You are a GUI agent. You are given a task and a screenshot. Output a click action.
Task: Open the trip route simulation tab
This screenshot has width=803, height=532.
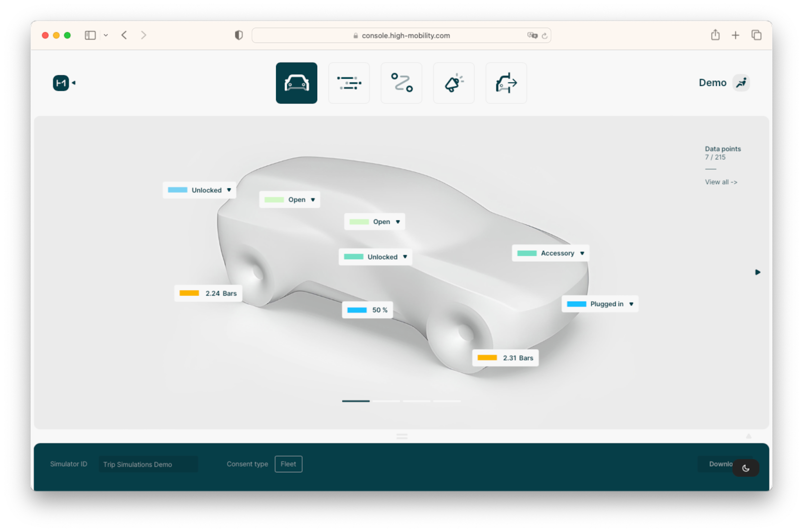coord(401,83)
